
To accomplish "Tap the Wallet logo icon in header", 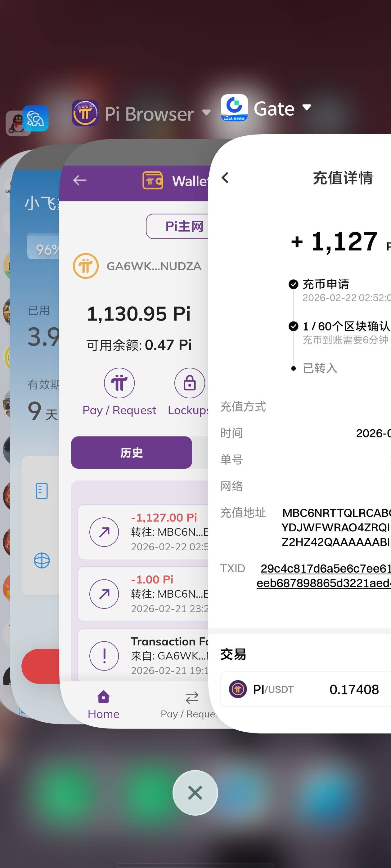I will (153, 181).
